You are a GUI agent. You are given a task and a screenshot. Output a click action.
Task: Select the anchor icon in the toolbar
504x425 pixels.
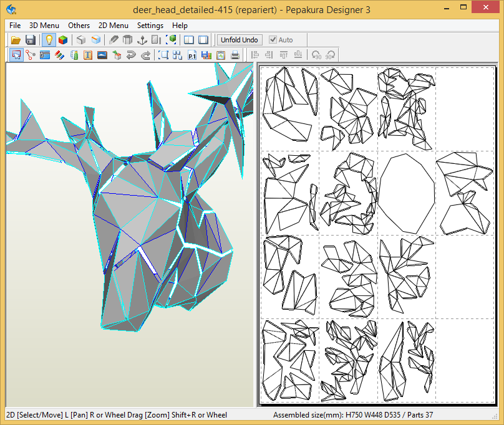(x=142, y=40)
